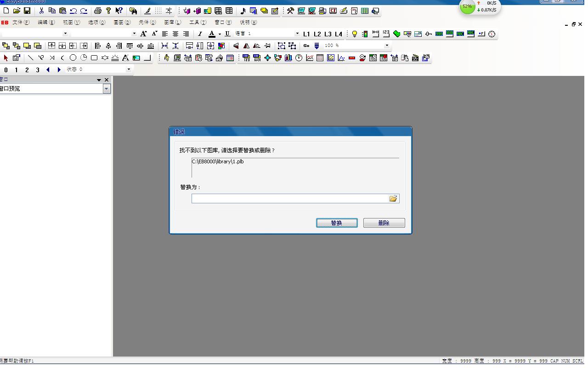This screenshot has width=588, height=368.
Task: Select state 2 button
Action: point(27,70)
